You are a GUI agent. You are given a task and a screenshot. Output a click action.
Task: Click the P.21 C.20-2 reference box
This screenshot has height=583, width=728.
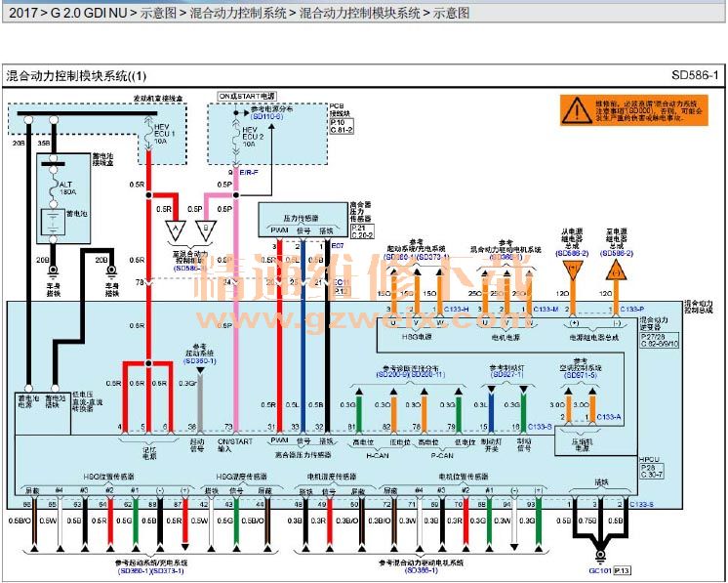coord(362,231)
